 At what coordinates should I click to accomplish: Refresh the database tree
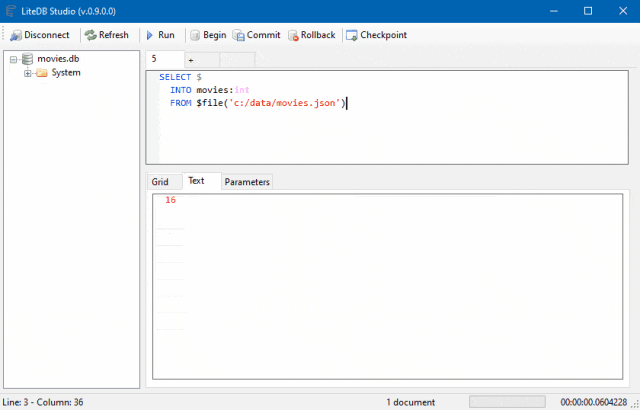coord(106,35)
